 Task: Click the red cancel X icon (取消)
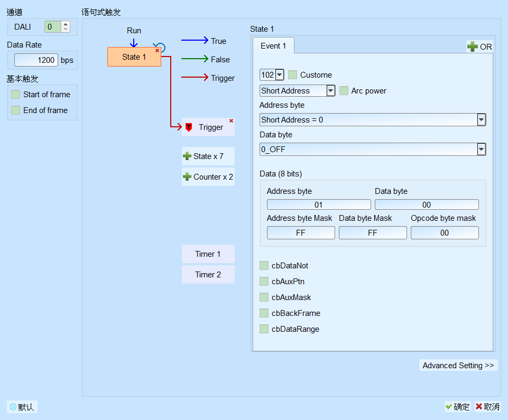point(479,406)
